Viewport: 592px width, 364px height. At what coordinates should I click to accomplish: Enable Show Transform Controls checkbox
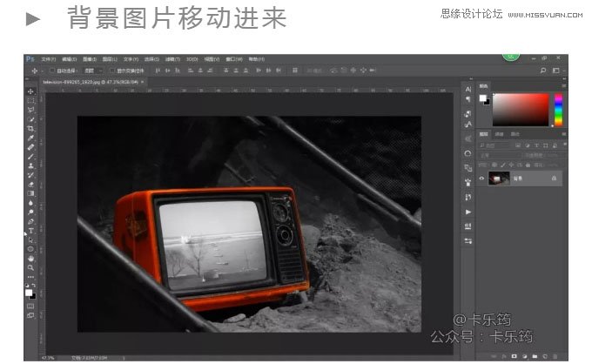[x=111, y=71]
